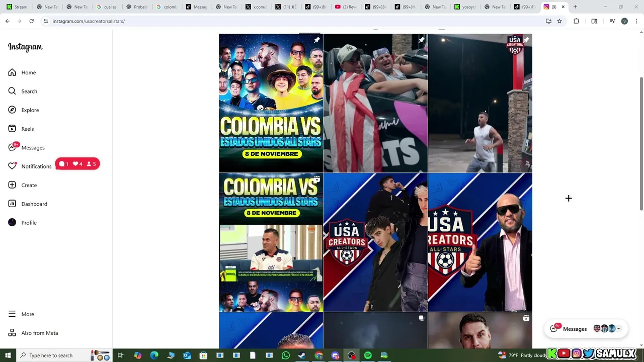Click pin icon on Colombia vs post

(316, 40)
